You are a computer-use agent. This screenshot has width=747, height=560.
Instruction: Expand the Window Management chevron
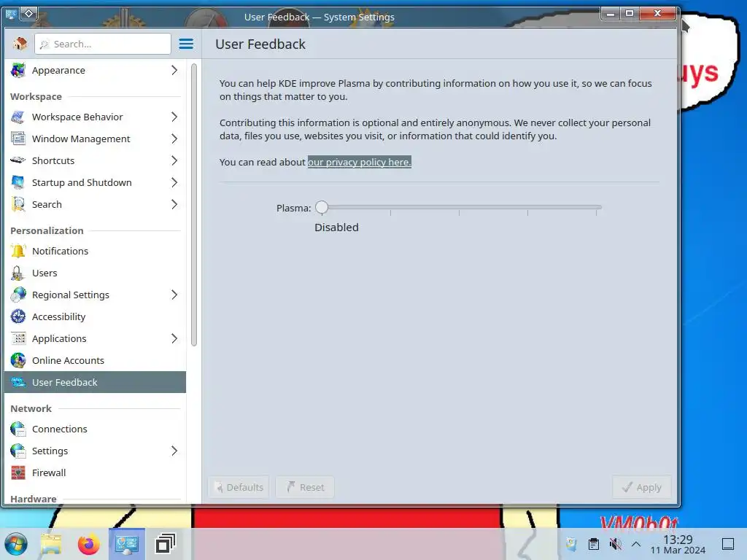174,139
